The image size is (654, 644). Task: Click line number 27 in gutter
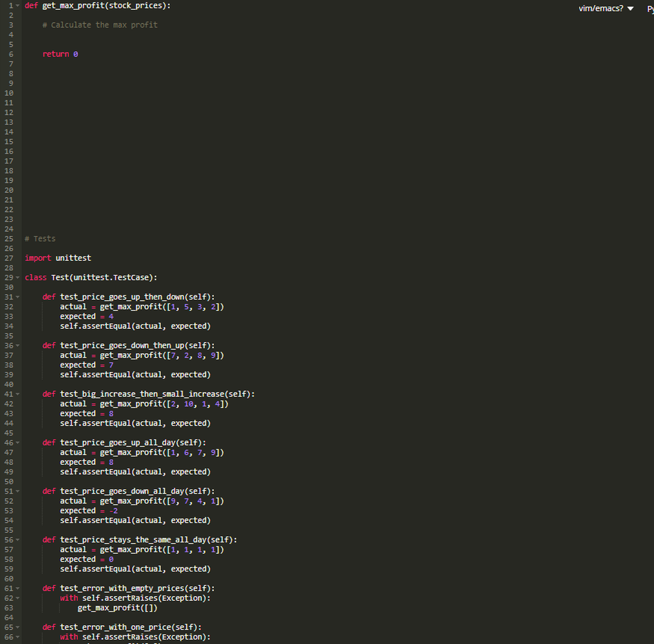pyautogui.click(x=9, y=258)
